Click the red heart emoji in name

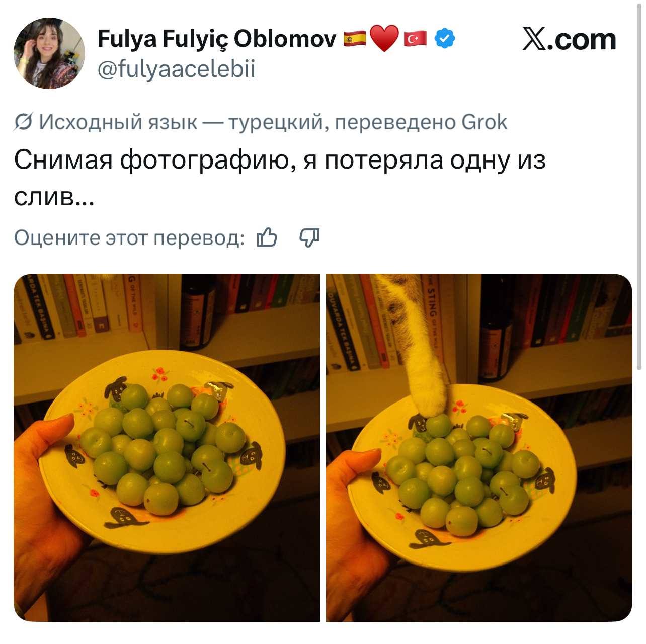click(x=384, y=39)
